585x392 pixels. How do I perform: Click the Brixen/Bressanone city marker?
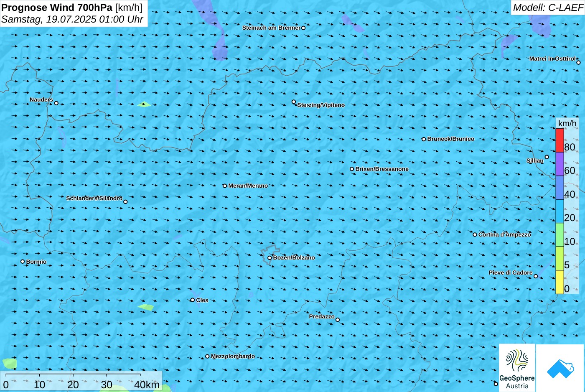[352, 169]
